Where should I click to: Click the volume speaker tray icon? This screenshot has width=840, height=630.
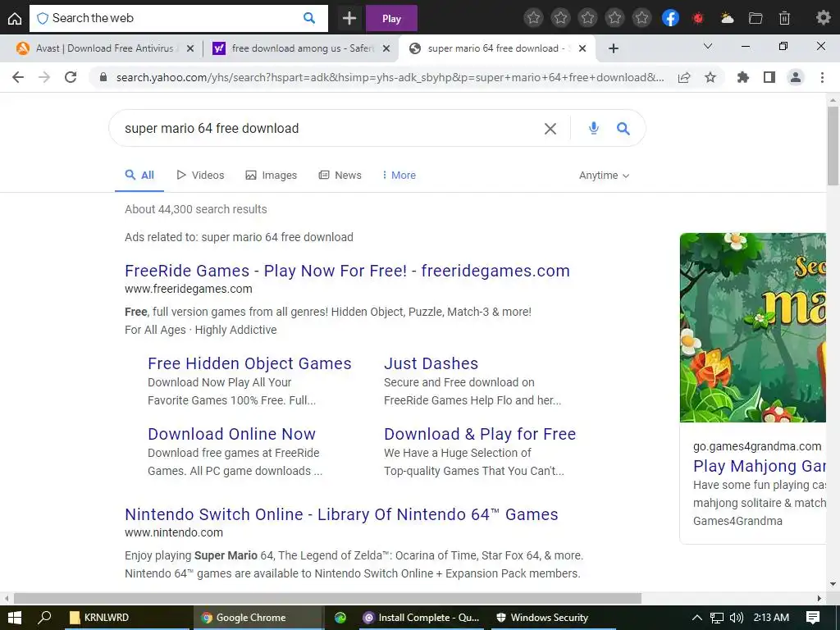click(737, 617)
